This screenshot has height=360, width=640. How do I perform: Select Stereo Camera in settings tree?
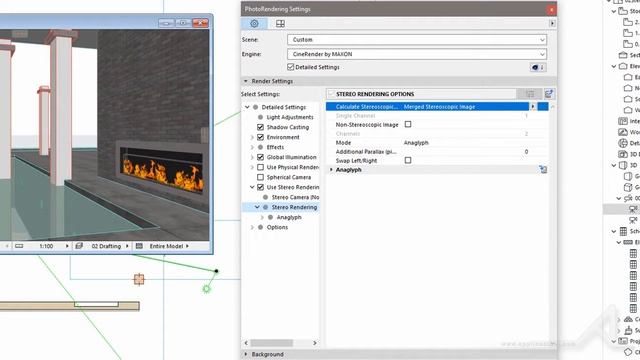pyautogui.click(x=296, y=197)
